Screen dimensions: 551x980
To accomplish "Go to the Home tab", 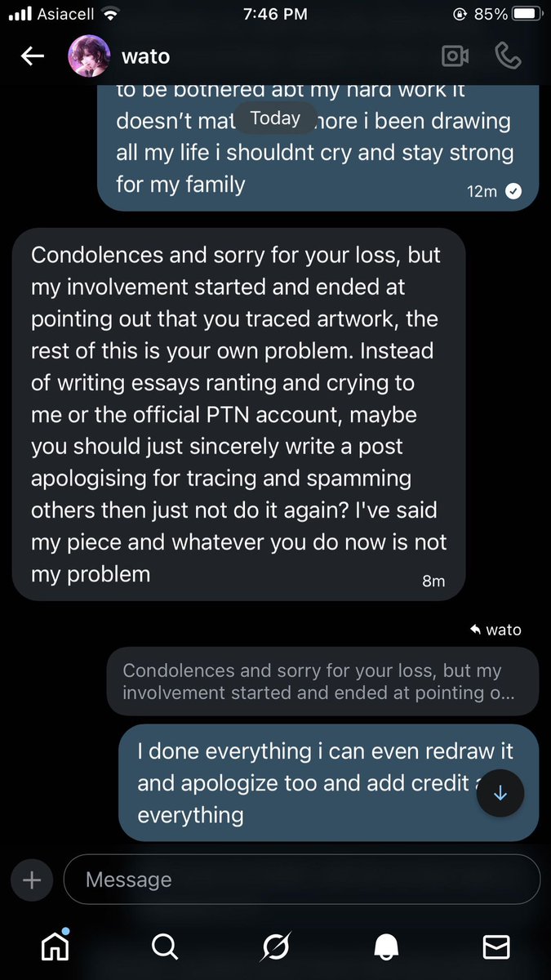I will (x=55, y=946).
